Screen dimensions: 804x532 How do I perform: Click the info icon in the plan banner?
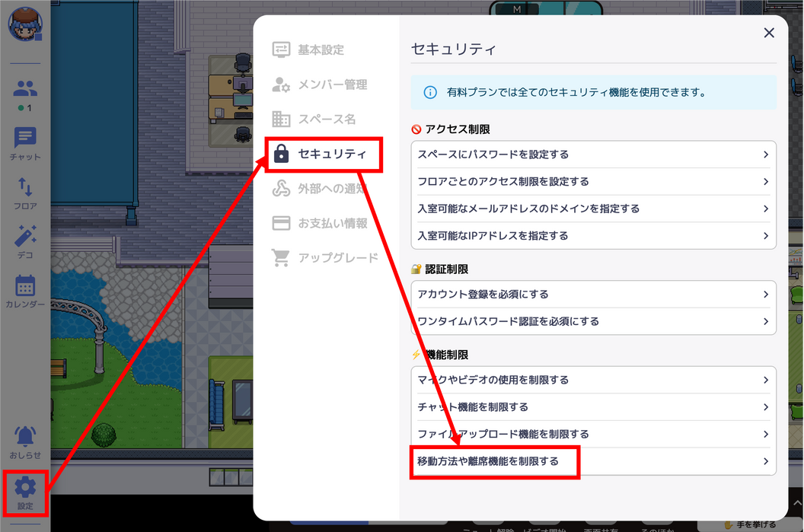(429, 92)
